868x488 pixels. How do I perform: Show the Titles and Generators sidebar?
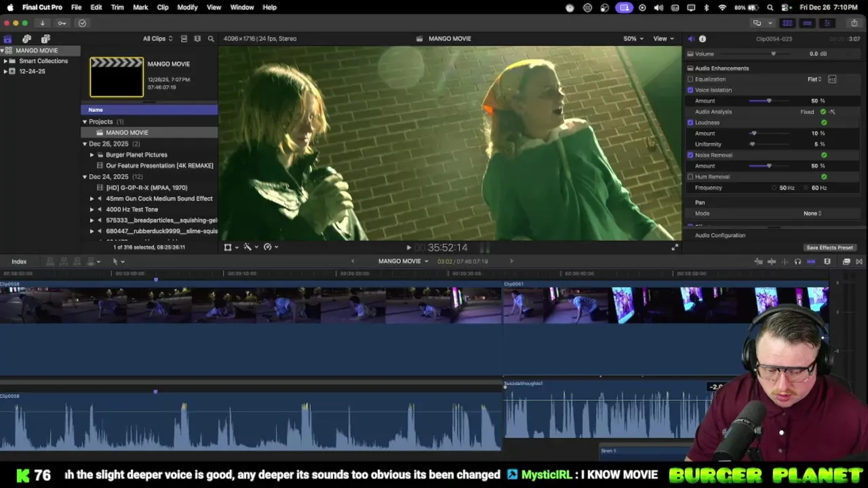(x=45, y=39)
